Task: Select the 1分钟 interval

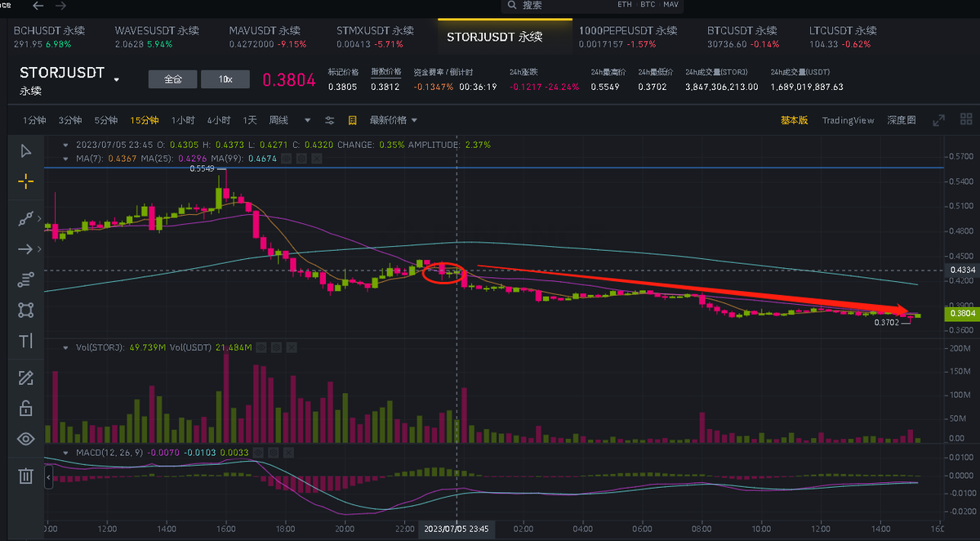Action: (34, 120)
